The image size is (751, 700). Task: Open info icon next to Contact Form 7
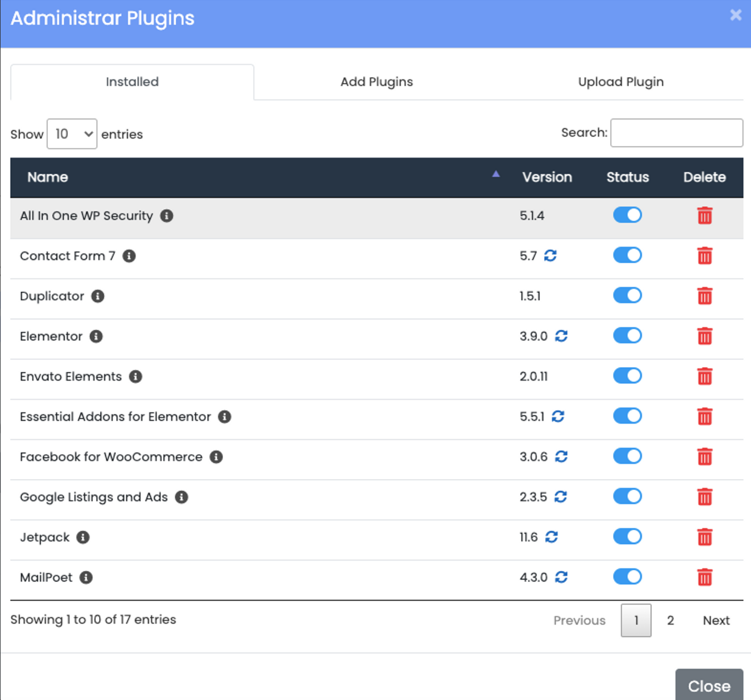tap(129, 256)
